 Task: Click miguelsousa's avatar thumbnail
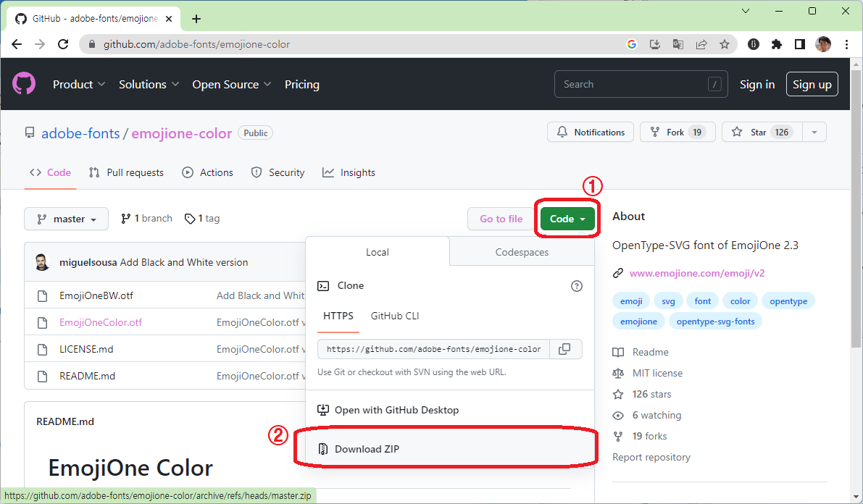coord(42,262)
